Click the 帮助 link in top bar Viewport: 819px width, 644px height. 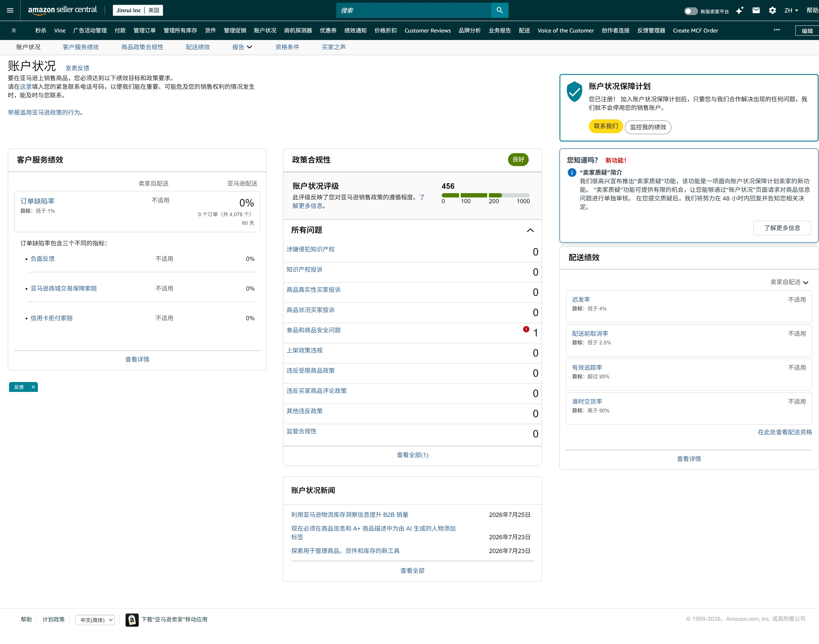pyautogui.click(x=812, y=11)
